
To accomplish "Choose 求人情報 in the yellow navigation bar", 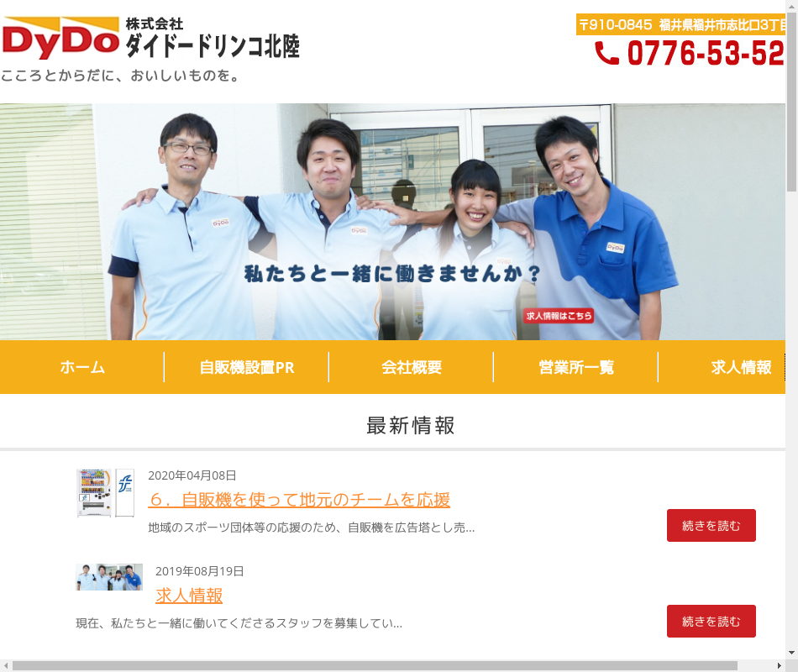I will point(740,367).
